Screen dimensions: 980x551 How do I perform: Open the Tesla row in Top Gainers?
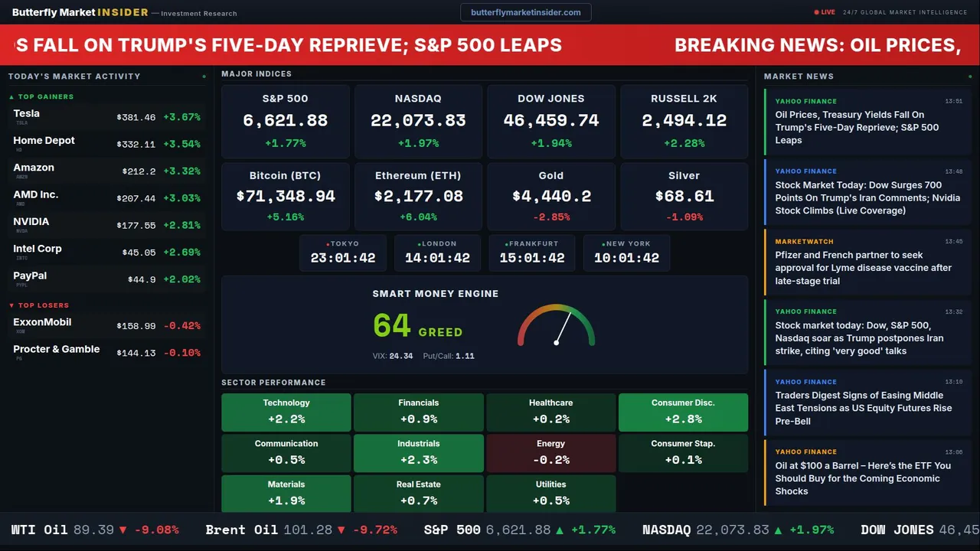pyautogui.click(x=106, y=117)
